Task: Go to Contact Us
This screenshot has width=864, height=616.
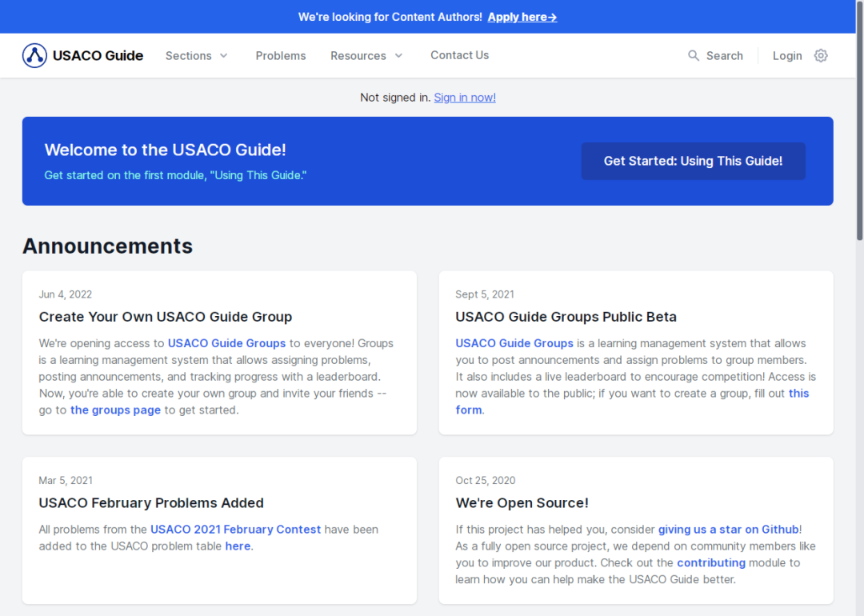Action: tap(459, 55)
